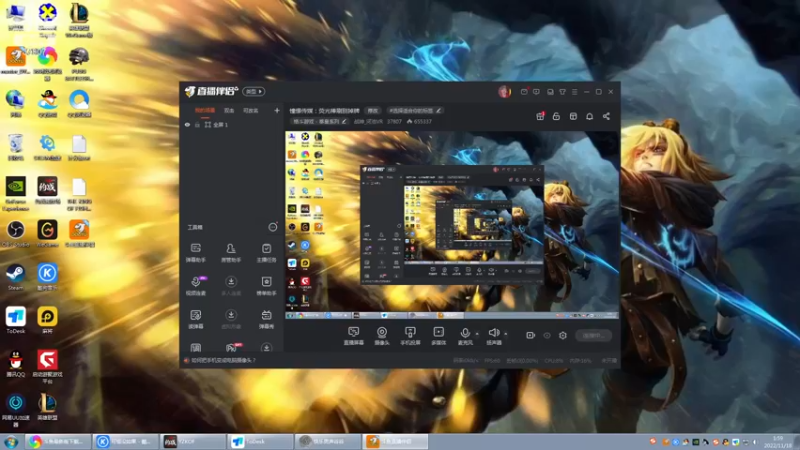Image resolution: width=800 pixels, height=450 pixels.
Task: Open the settings gear beside start button
Action: point(563,335)
